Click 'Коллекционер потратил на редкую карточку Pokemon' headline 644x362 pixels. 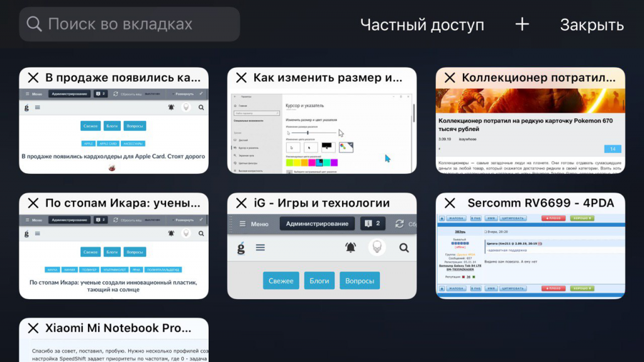pyautogui.click(x=525, y=125)
